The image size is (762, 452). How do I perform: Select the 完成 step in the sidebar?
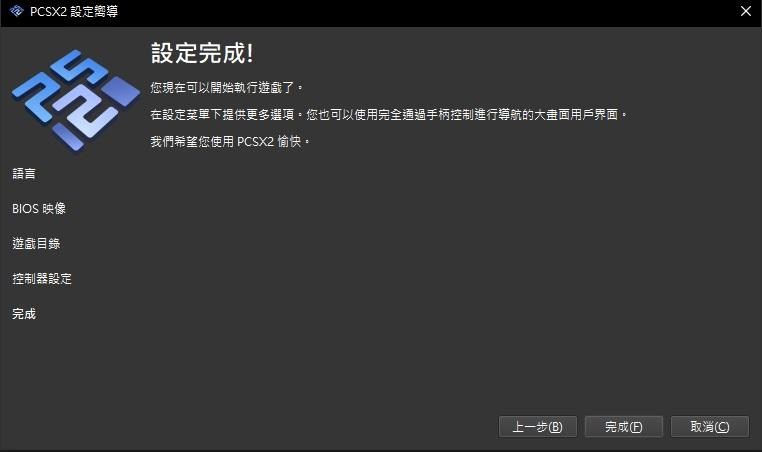click(x=24, y=313)
